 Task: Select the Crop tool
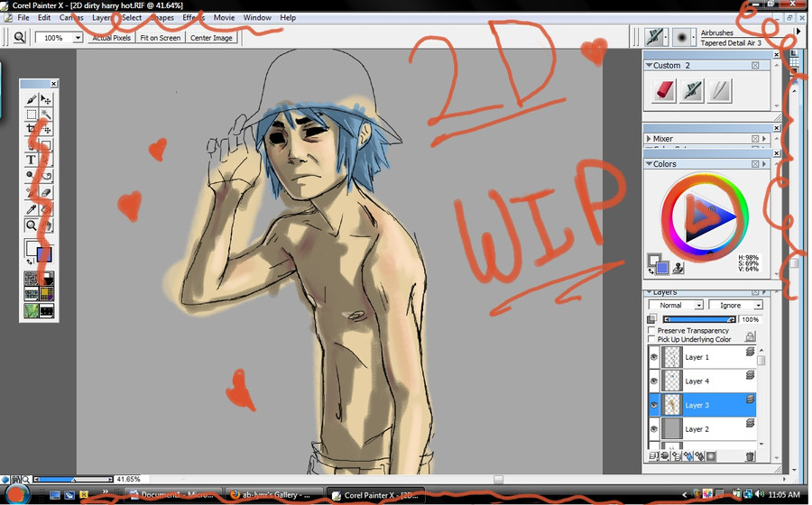click(x=31, y=129)
